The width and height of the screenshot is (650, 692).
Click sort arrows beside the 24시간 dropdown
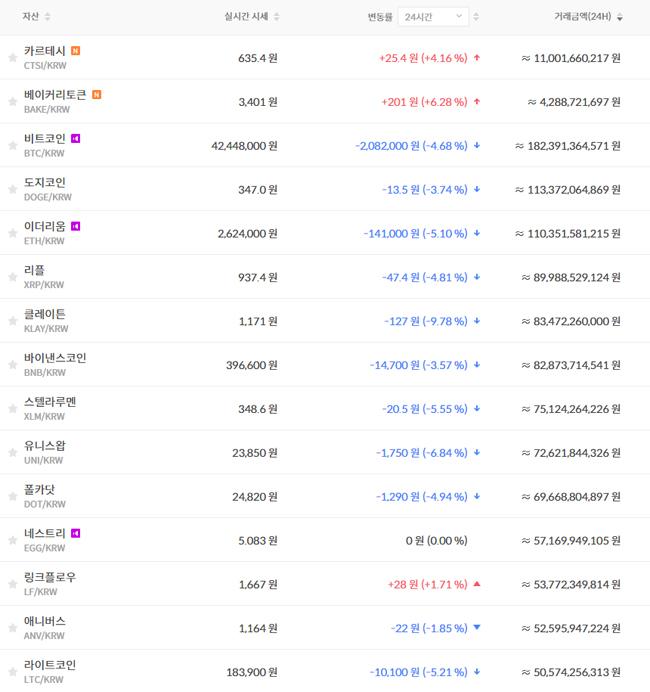(476, 17)
